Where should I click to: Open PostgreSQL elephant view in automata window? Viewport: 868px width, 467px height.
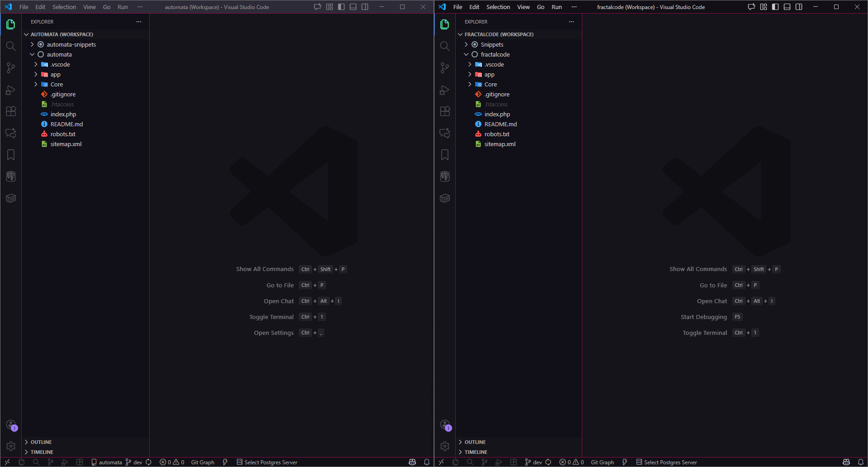pyautogui.click(x=11, y=176)
